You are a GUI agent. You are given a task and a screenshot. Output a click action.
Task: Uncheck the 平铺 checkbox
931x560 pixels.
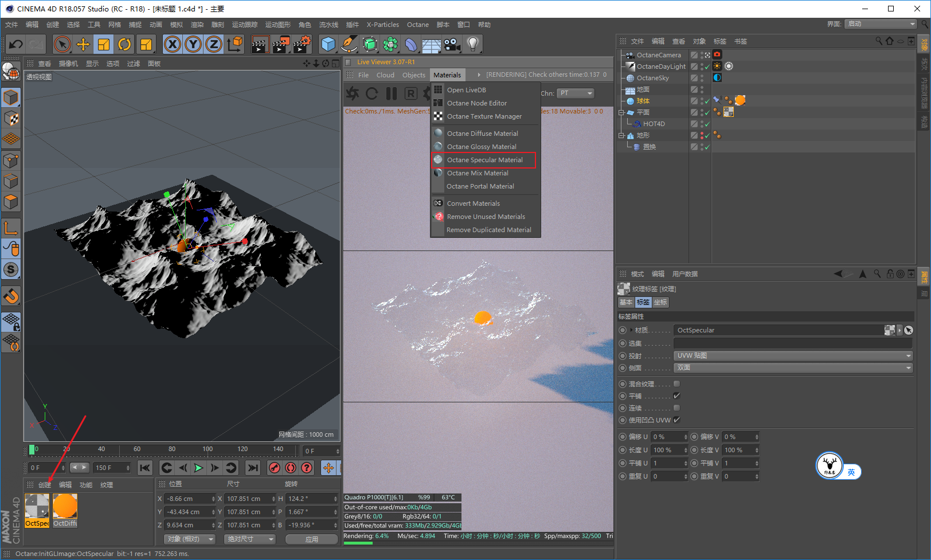click(x=676, y=395)
